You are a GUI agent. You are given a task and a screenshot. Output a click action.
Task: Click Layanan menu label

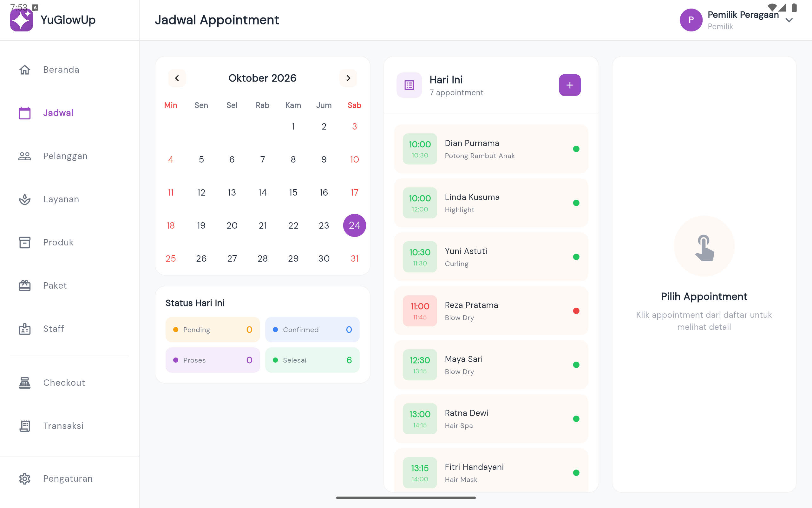61,199
